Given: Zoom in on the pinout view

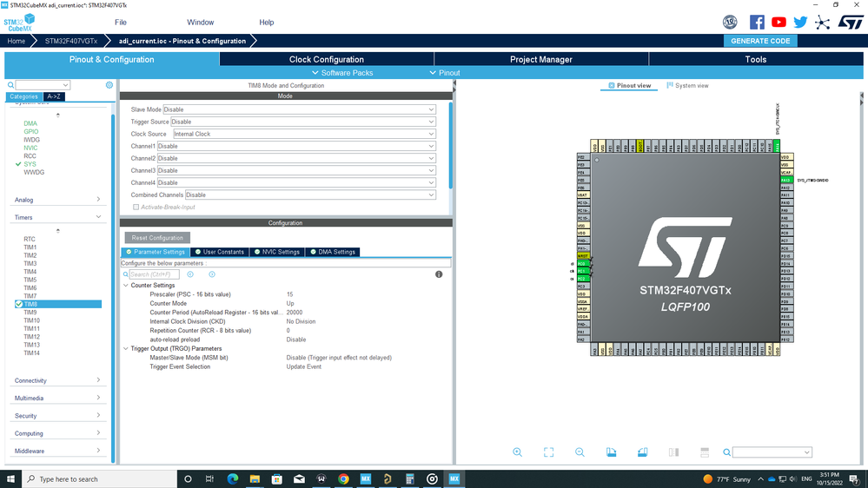Looking at the screenshot, I should coord(517,452).
